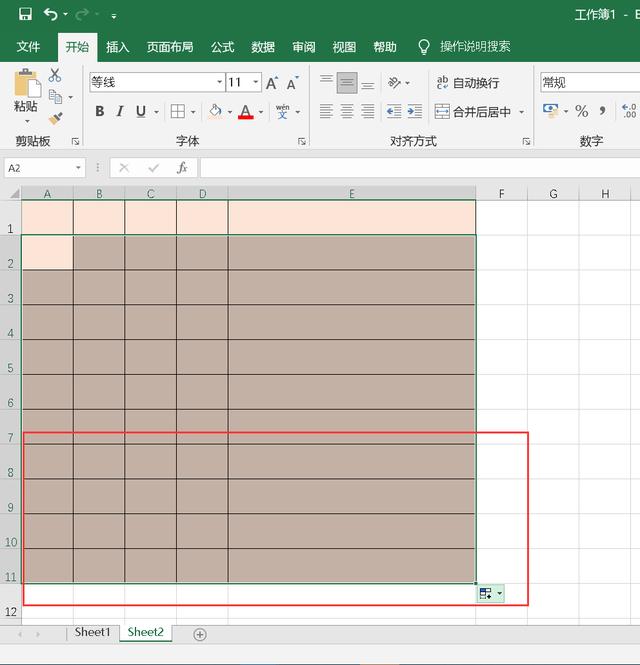The width and height of the screenshot is (640, 665).
Task: Click the text orientation icon
Action: (394, 82)
